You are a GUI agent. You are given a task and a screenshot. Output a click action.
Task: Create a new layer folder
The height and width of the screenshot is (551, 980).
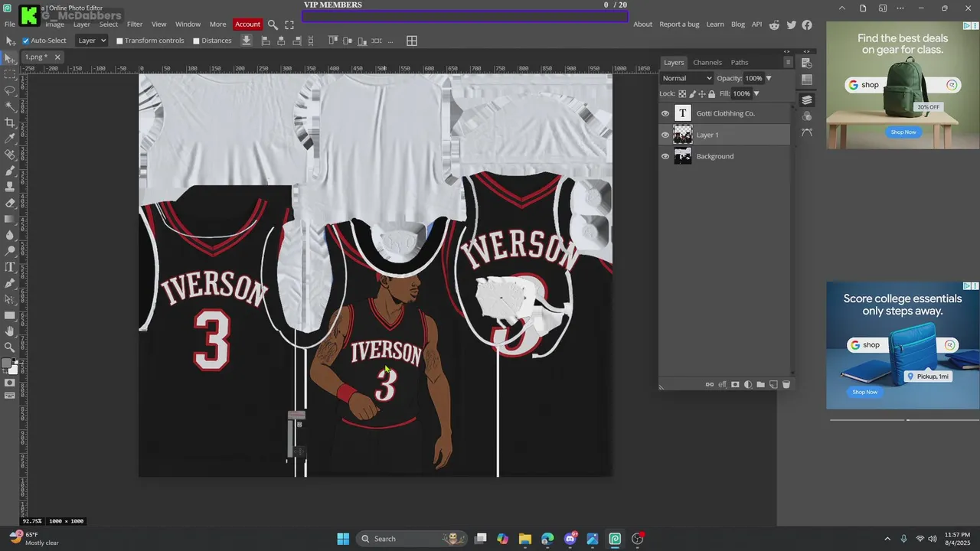tap(760, 384)
